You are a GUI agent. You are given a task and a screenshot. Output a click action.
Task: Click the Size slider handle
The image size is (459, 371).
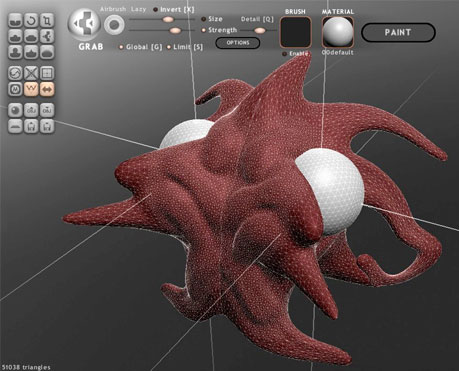click(168, 19)
